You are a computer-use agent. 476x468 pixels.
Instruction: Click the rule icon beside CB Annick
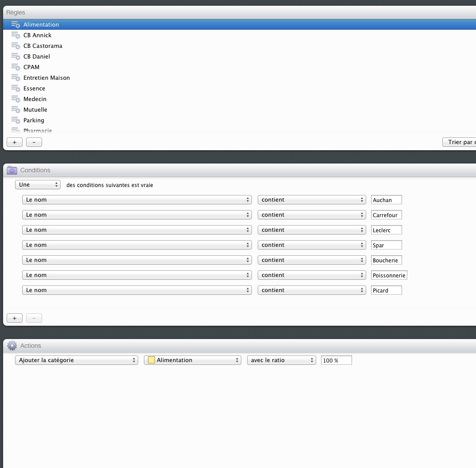[15, 35]
